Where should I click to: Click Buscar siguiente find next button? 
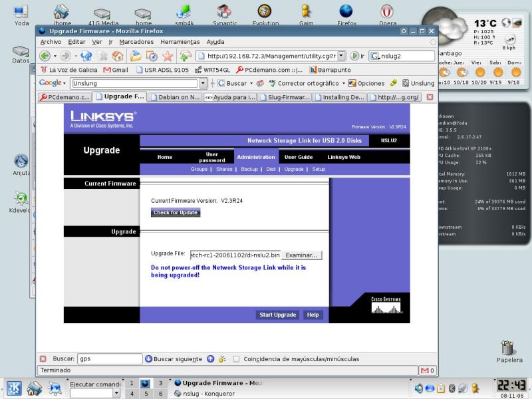coord(174,359)
